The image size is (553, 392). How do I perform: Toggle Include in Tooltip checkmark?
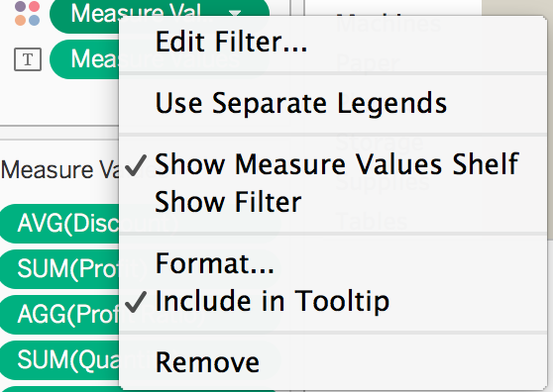point(272,301)
